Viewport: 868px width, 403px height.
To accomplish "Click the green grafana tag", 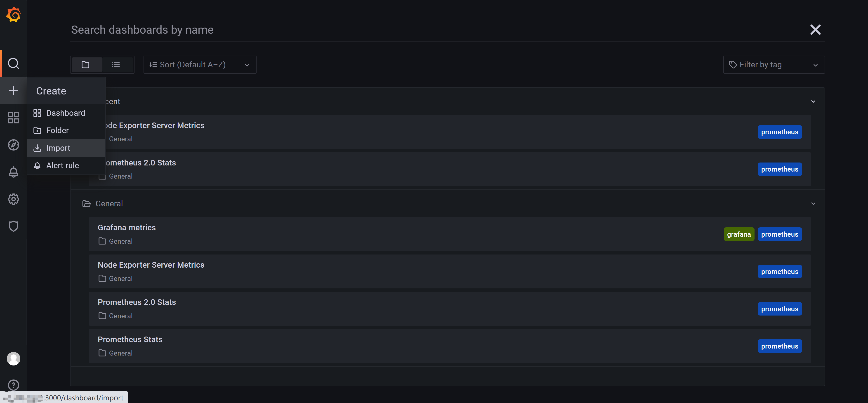I will [x=739, y=234].
